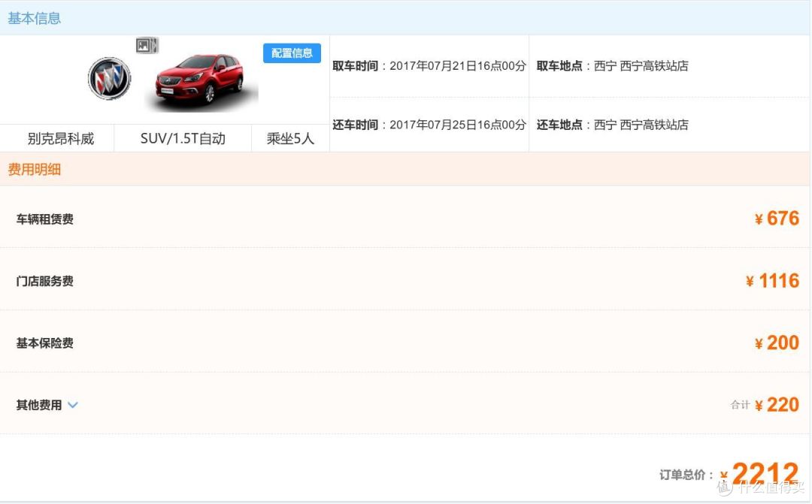Screen dimensions: 812x504
Task: Select the 乘坐5人 cell
Action: pyautogui.click(x=290, y=139)
